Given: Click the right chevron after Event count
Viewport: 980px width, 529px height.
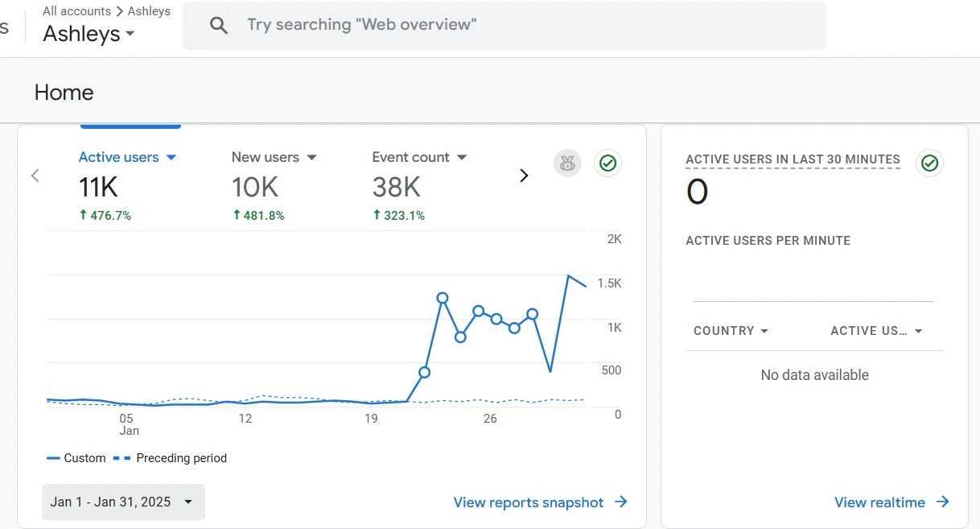Looking at the screenshot, I should (524, 176).
